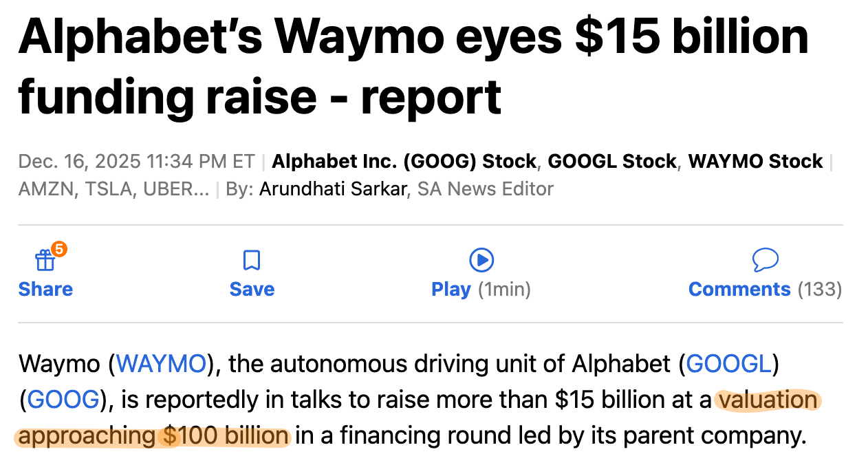Open WAYMO Stock link in byline
The height and width of the screenshot is (465, 868).
(x=755, y=162)
